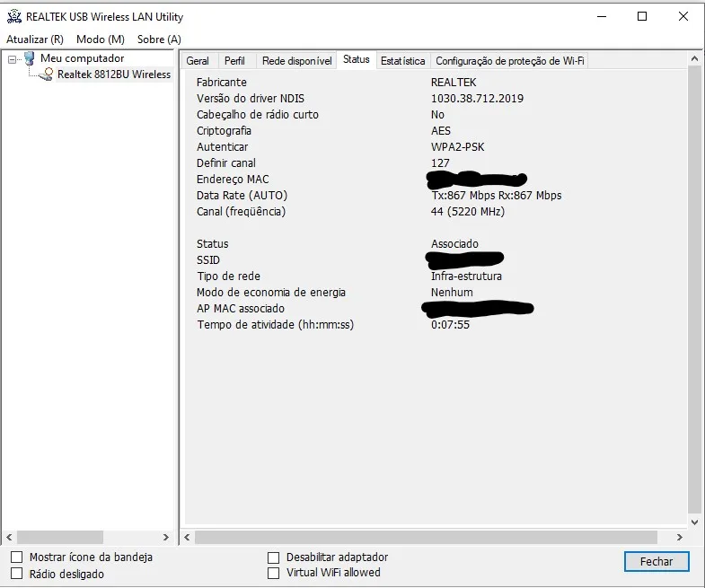This screenshot has height=588, width=705.
Task: Click the tree panel scroll left arrow
Action: coord(9,537)
